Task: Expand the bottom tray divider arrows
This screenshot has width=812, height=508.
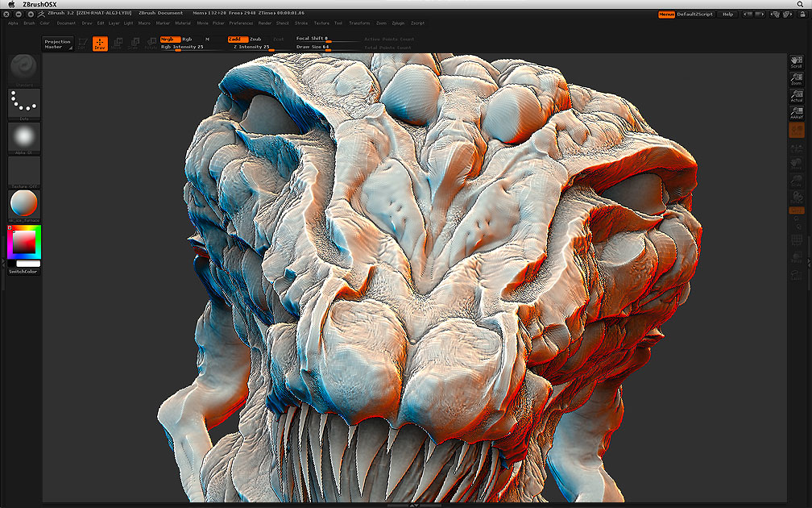Action: 414,505
